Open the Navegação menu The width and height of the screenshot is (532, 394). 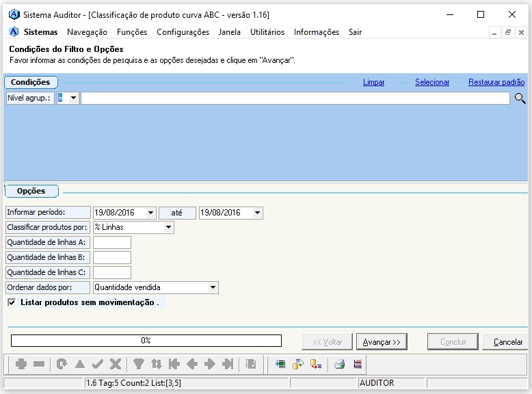pos(88,32)
